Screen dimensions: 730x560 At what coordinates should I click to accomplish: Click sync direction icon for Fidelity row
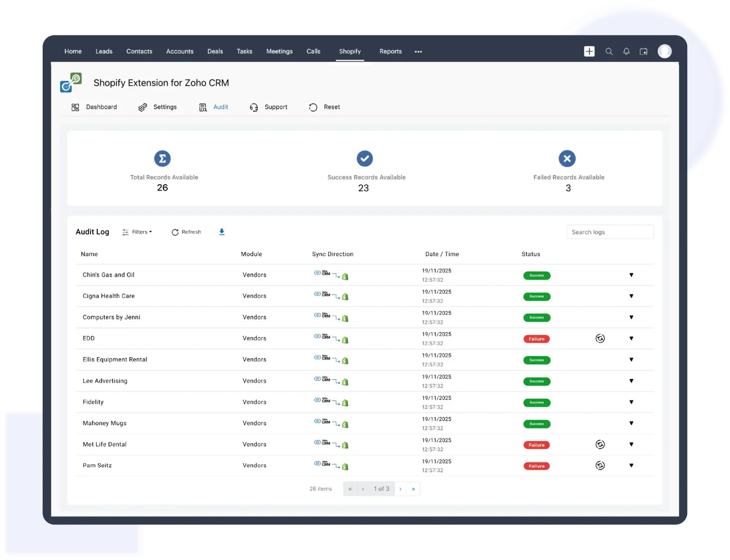[x=331, y=402]
